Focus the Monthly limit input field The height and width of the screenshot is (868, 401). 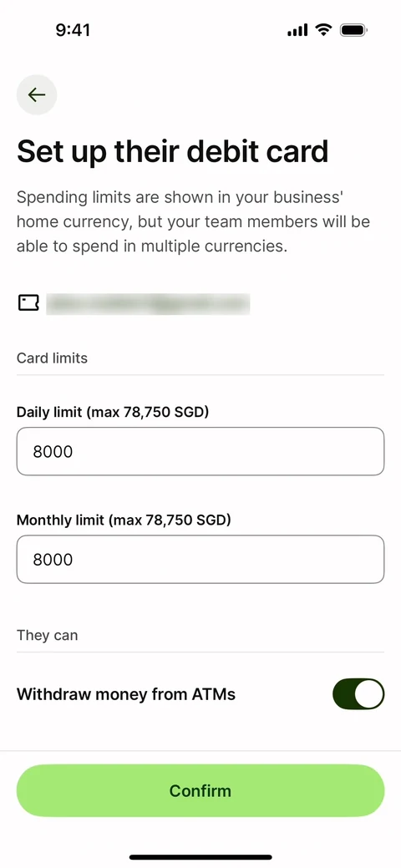click(200, 559)
